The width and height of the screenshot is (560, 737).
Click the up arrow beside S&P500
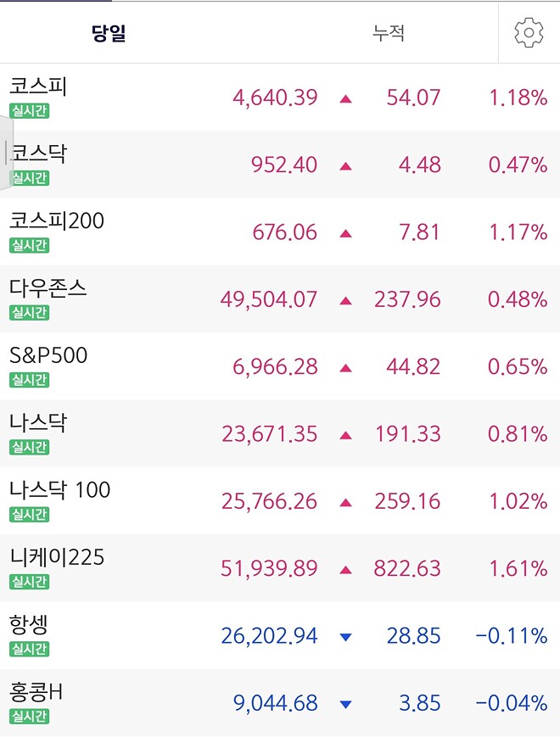(346, 366)
